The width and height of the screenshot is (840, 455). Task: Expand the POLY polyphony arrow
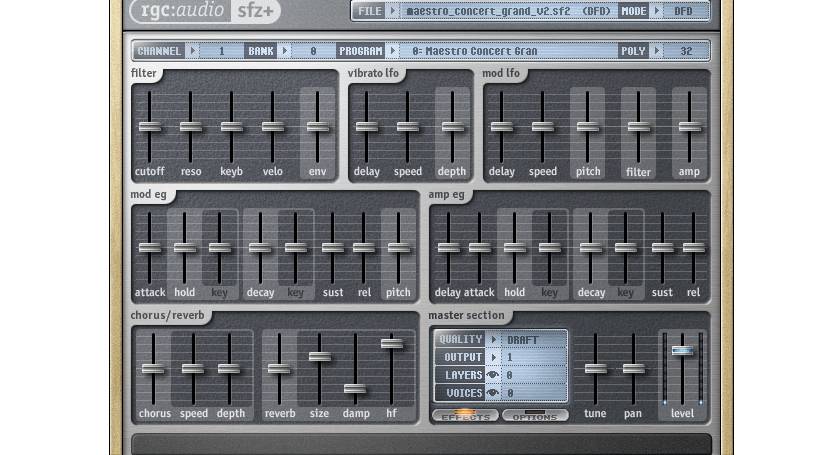pyautogui.click(x=656, y=50)
